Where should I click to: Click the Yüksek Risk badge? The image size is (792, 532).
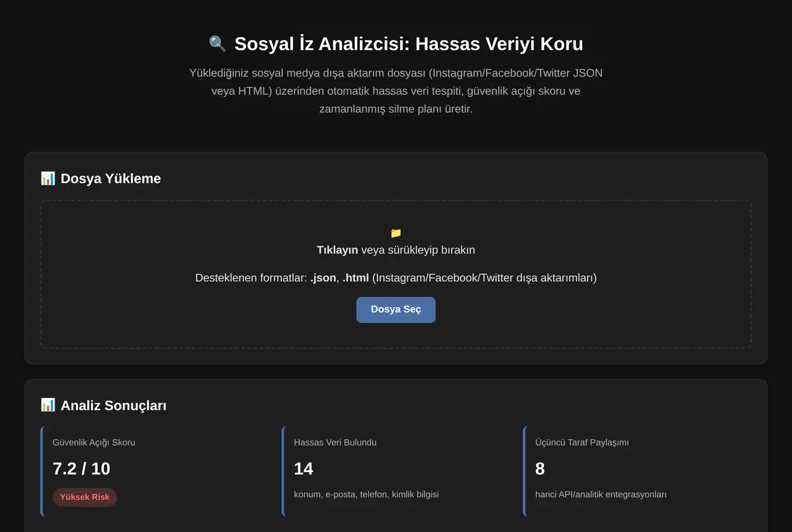pos(84,497)
